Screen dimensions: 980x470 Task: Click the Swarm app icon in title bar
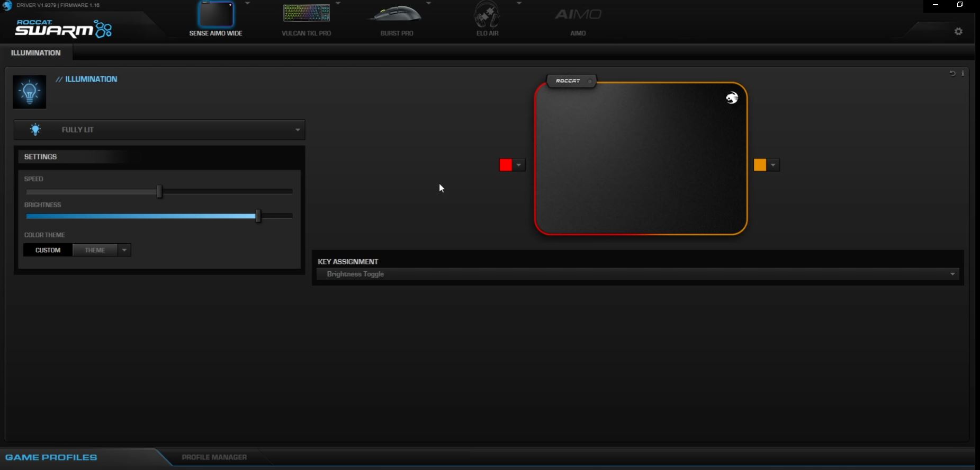coord(7,5)
